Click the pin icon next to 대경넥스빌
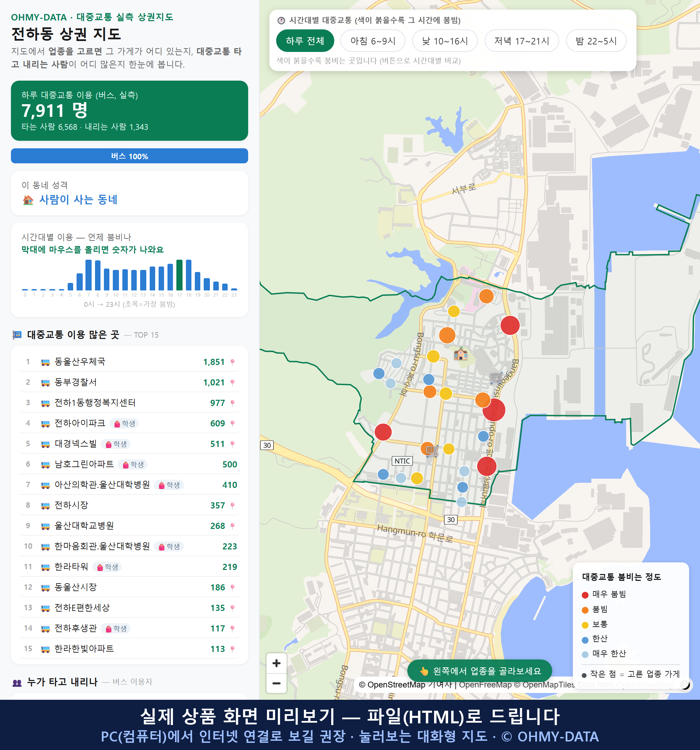 tap(232, 444)
